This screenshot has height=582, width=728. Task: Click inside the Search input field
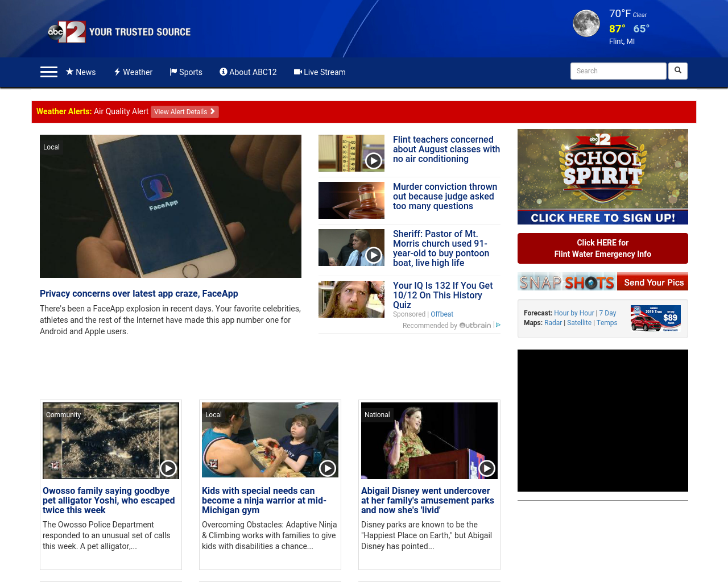618,70
